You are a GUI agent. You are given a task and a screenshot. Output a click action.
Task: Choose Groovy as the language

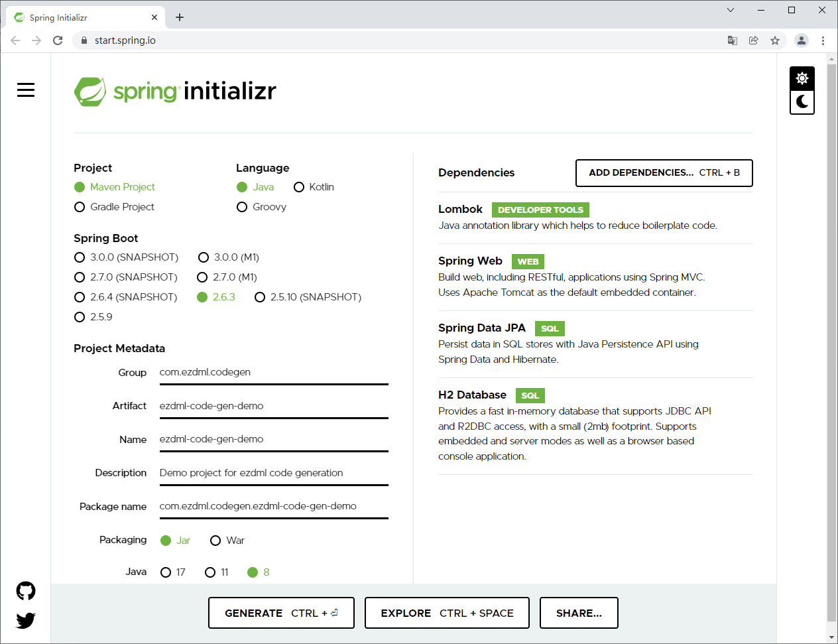(262, 207)
